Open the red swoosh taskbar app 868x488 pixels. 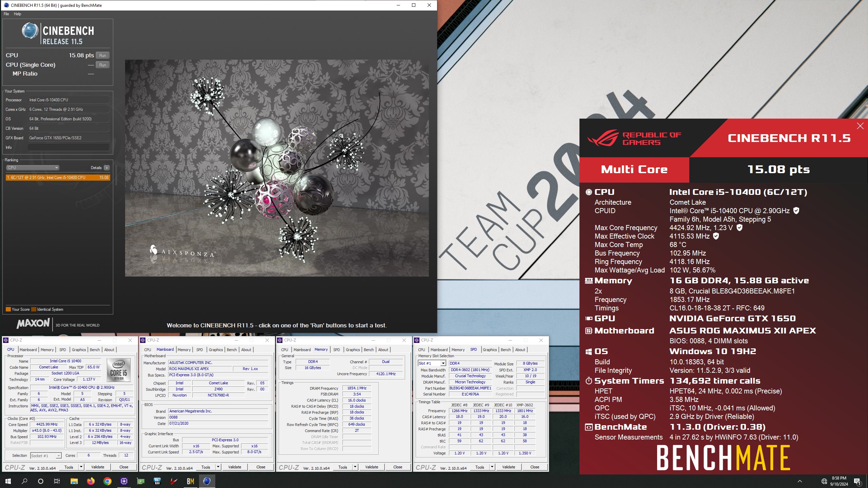point(174,481)
